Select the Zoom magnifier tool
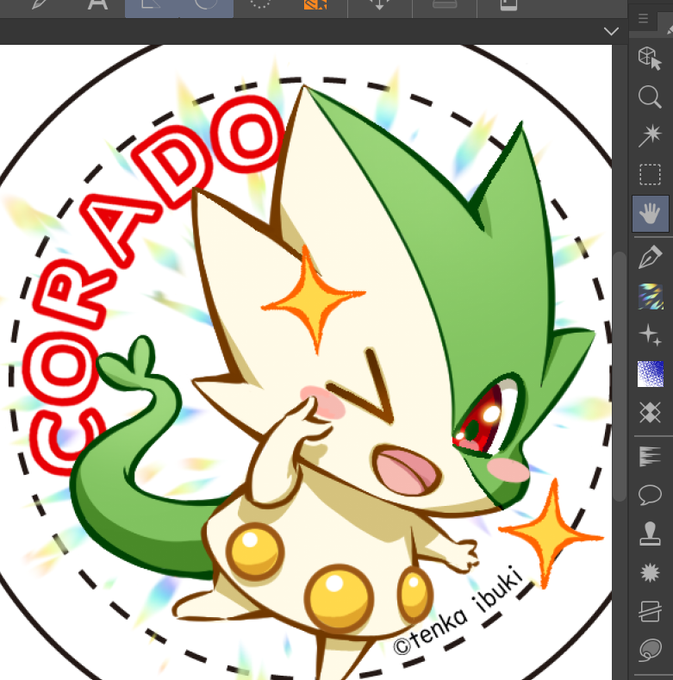Viewport: 673px width, 680px height. click(x=650, y=96)
